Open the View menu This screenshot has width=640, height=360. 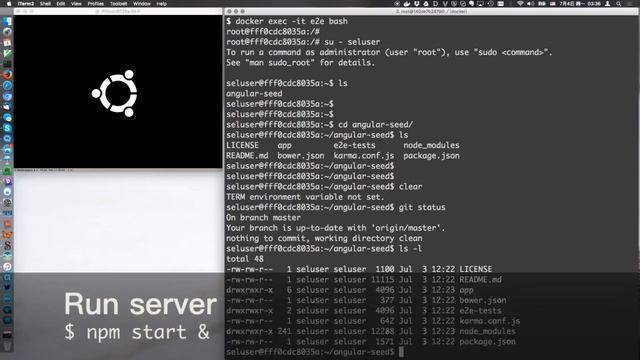[76, 4]
